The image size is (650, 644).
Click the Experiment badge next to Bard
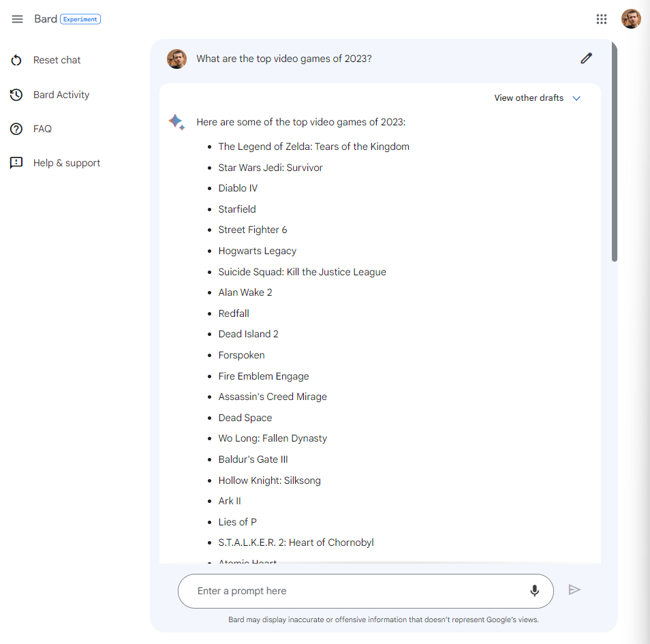(x=80, y=19)
